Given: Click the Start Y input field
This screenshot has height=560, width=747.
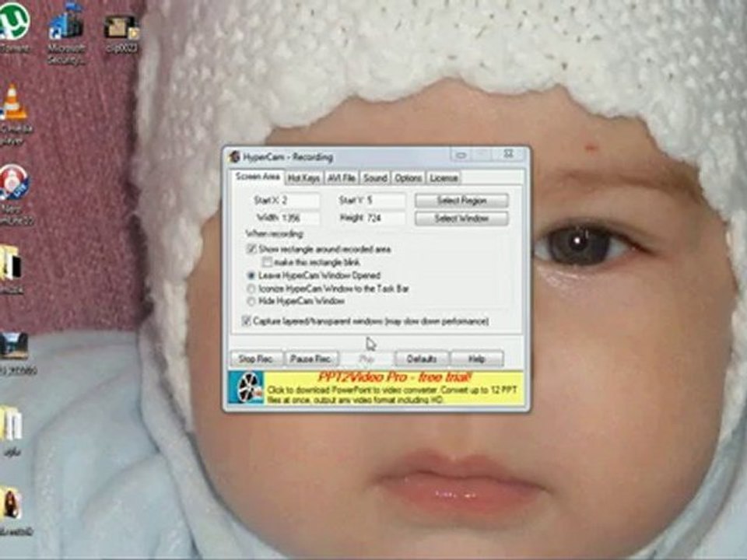Looking at the screenshot, I should click(386, 201).
